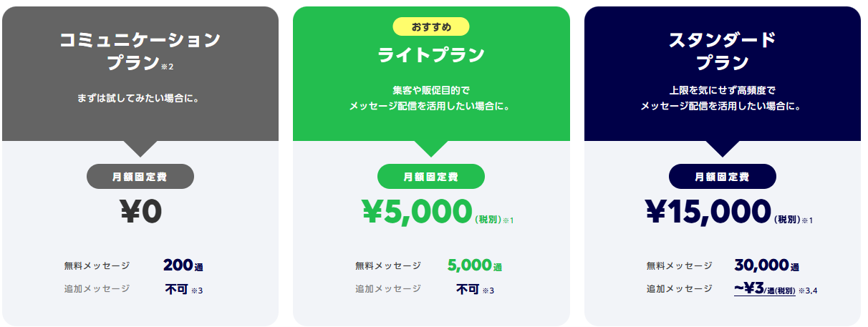
Task: Click the ※3,4 footnote in スタンダードプラン
Action: click(x=808, y=291)
